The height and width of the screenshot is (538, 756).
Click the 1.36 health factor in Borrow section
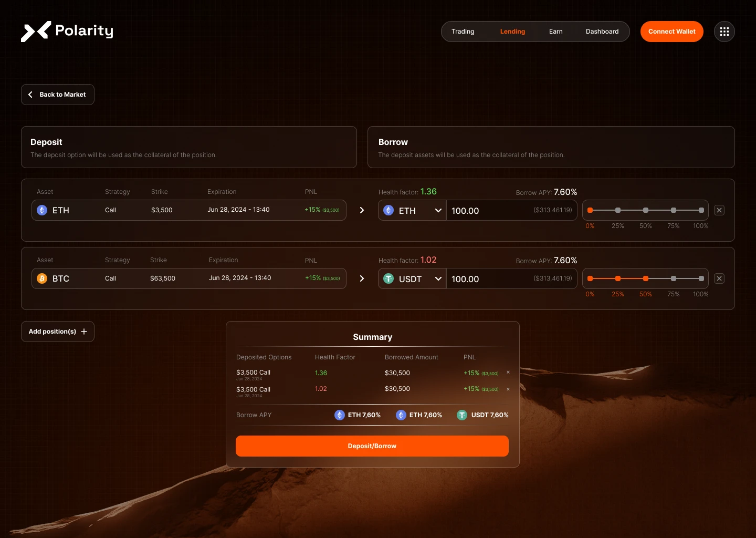click(x=428, y=192)
